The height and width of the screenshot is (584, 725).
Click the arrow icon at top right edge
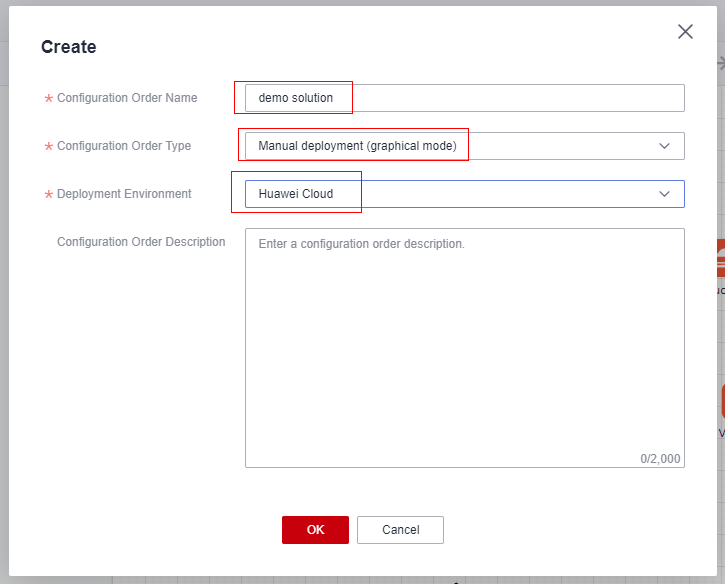point(721,63)
